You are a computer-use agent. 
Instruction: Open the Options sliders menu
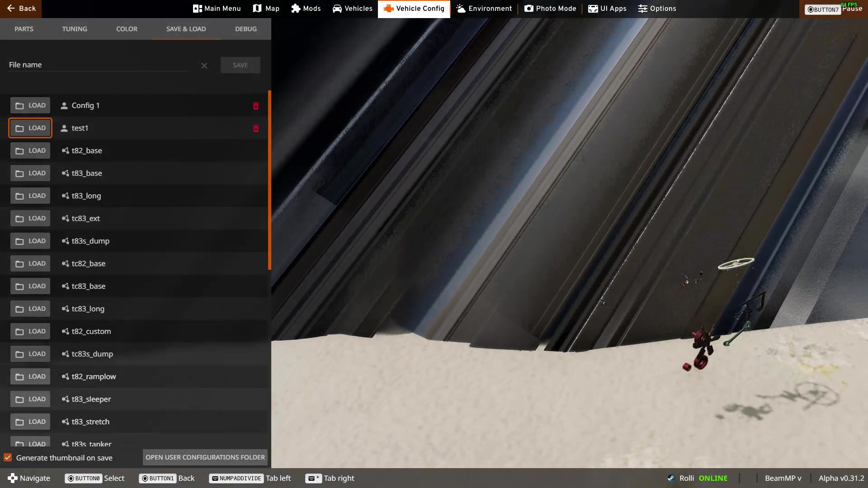click(x=657, y=9)
